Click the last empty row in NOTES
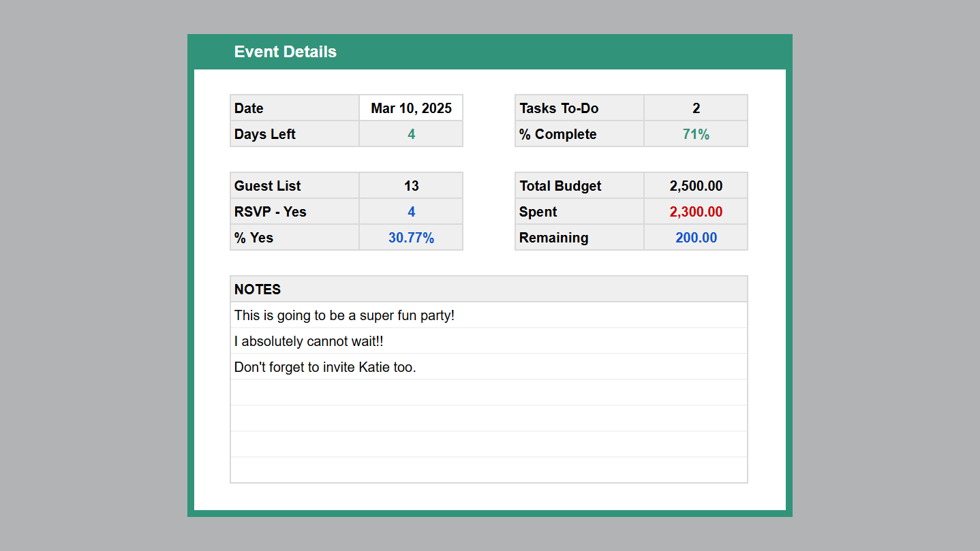The height and width of the screenshot is (551, 980). [489, 469]
